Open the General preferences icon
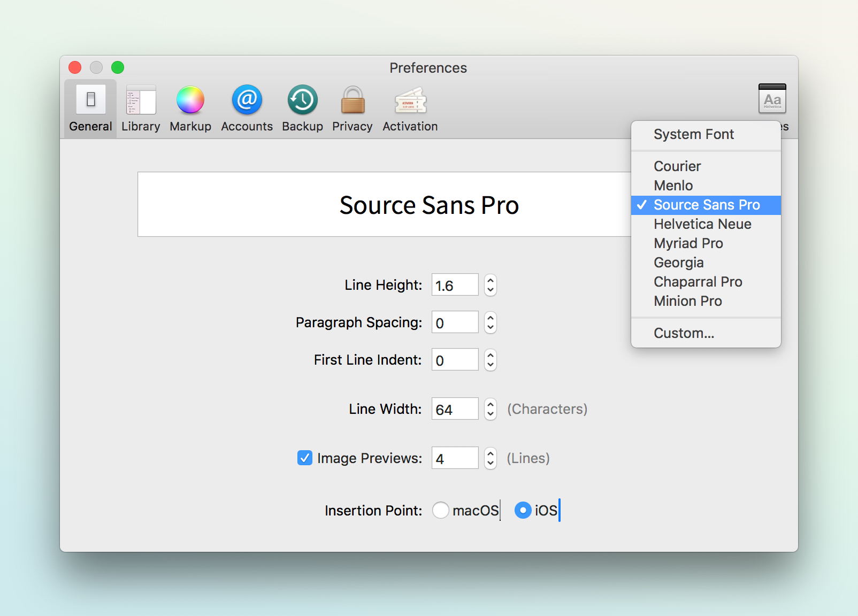This screenshot has height=616, width=858. (90, 99)
